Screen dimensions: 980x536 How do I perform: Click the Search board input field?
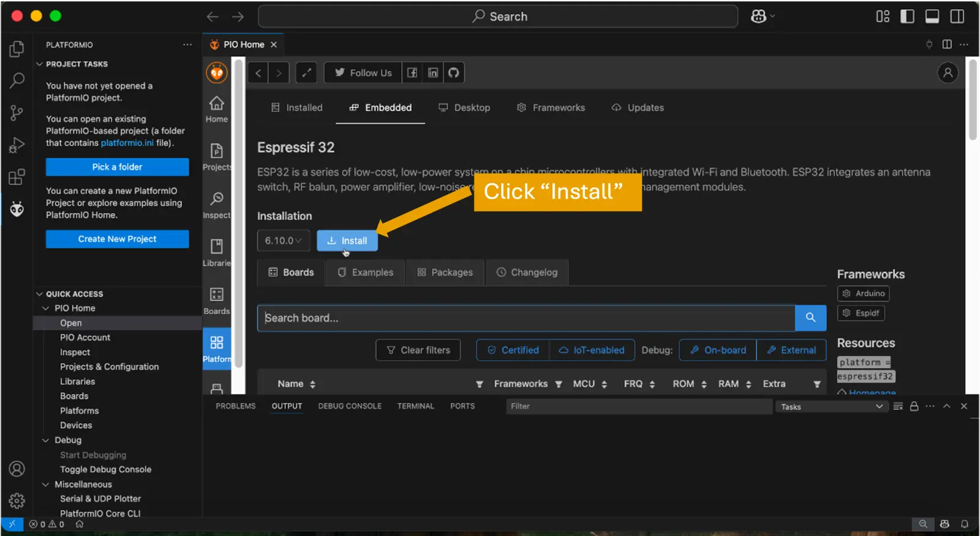(x=526, y=318)
